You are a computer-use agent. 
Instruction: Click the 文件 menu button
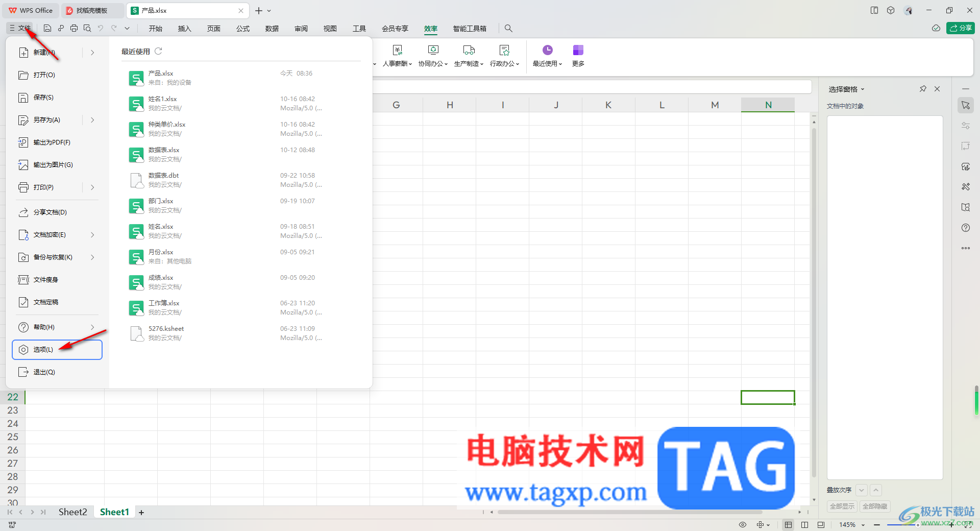click(x=20, y=28)
